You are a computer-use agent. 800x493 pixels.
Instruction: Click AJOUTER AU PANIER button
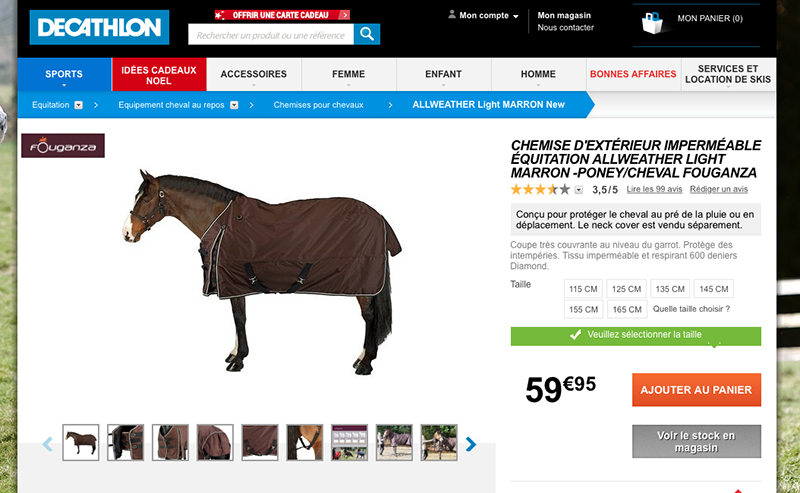point(696,390)
